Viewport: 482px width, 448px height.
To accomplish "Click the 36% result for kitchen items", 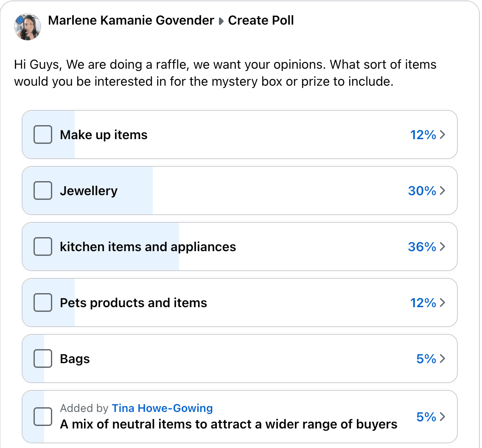I will pyautogui.click(x=422, y=247).
